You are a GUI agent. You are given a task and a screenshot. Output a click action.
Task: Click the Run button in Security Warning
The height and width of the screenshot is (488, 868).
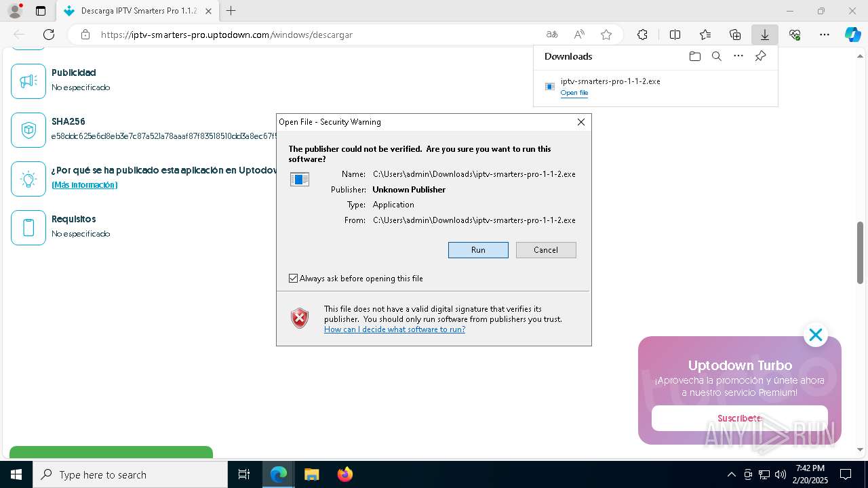point(478,250)
